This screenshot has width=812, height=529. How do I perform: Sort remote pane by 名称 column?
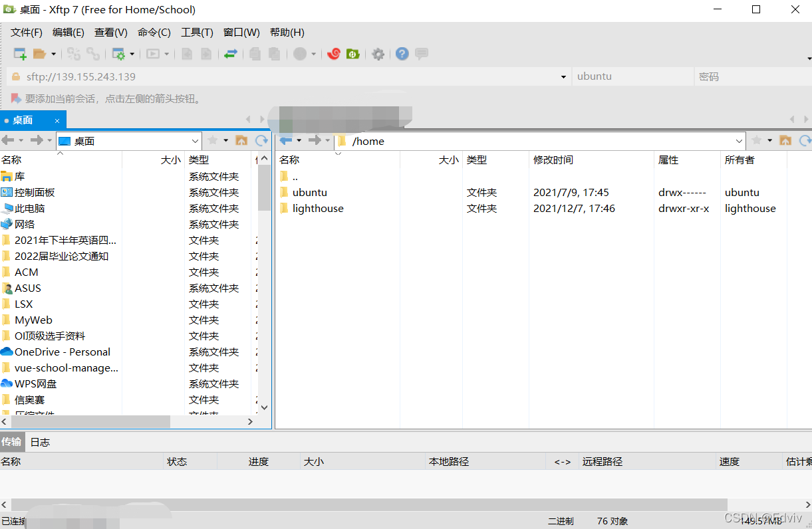coord(337,159)
